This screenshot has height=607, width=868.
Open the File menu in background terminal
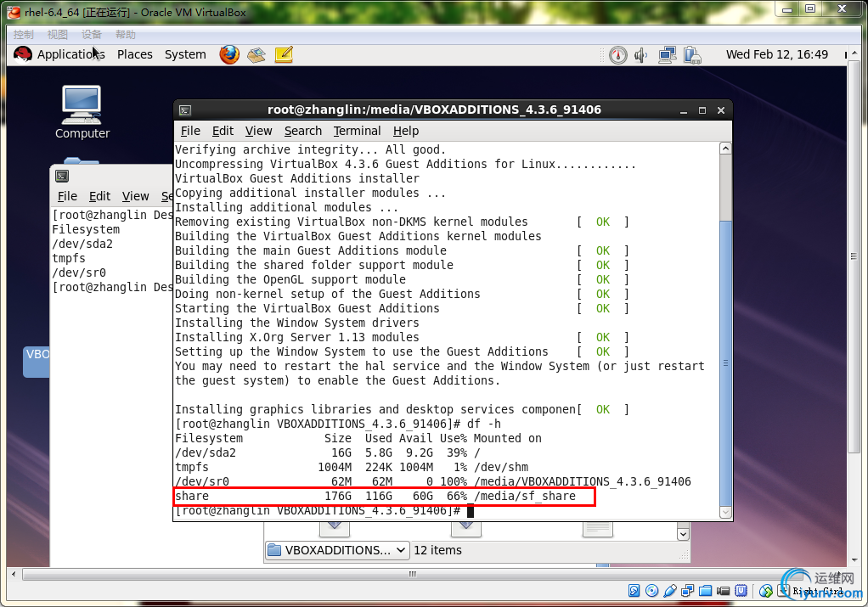(x=68, y=196)
